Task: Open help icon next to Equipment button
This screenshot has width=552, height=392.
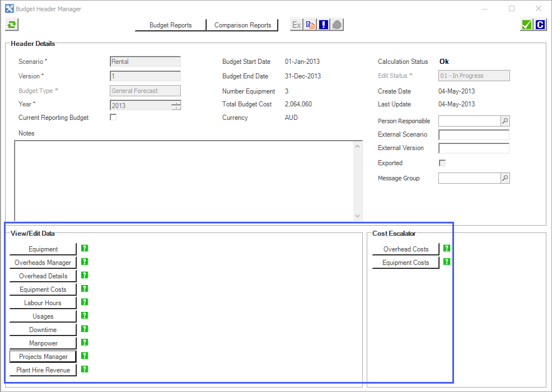Action: (85, 249)
